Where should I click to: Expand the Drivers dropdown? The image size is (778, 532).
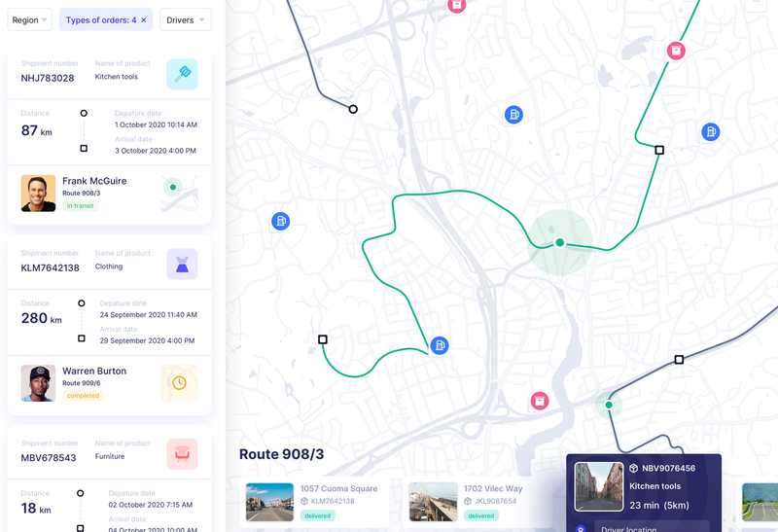point(185,19)
